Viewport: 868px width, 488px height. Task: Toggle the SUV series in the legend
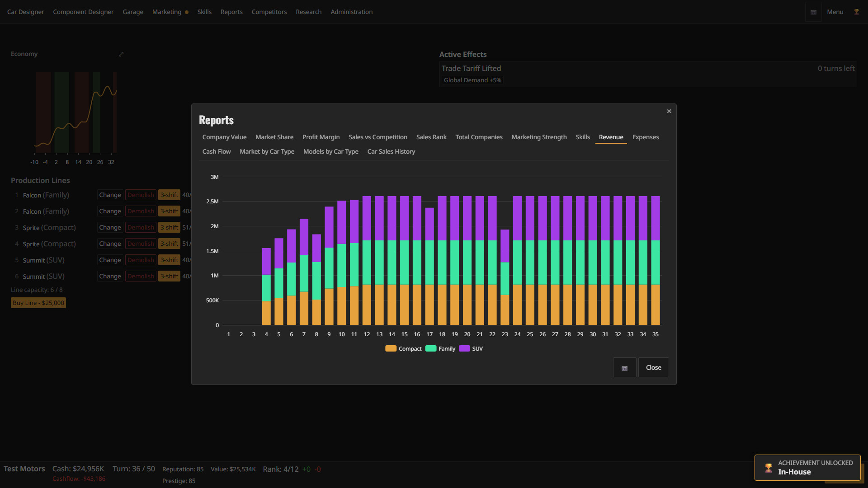pyautogui.click(x=471, y=348)
